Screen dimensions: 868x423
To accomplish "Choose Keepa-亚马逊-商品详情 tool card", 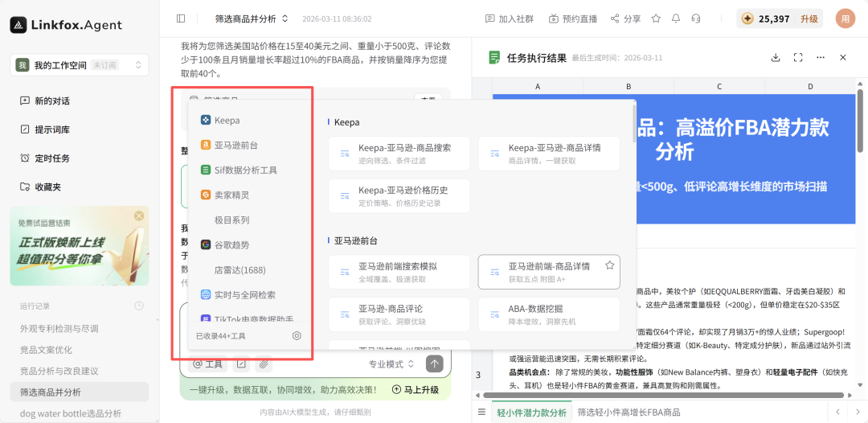I will point(549,154).
